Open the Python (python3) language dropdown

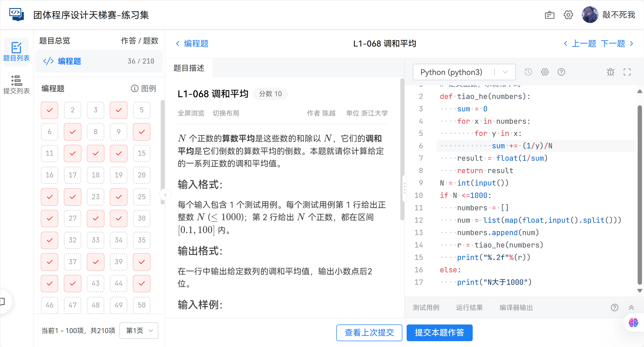(x=464, y=72)
